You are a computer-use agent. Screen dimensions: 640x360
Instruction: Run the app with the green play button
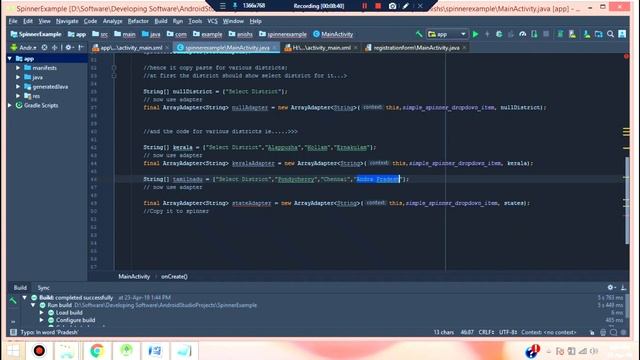coord(475,34)
